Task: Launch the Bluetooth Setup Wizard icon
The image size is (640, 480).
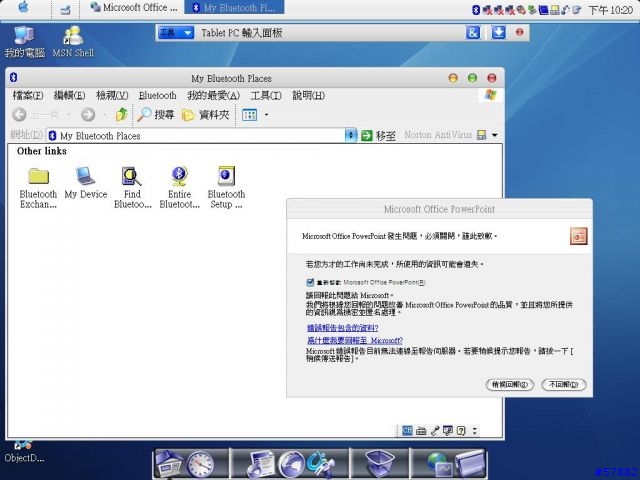Action: click(x=226, y=176)
